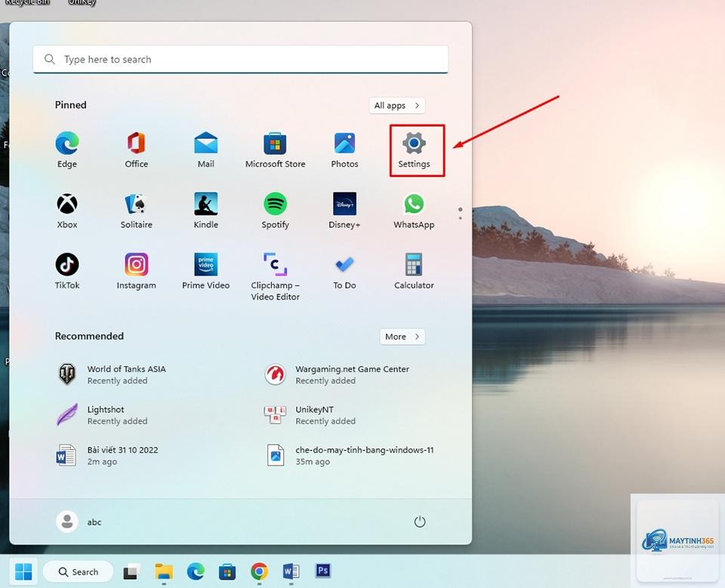Launch the Xbox app
Screen dimensions: 725x588
pos(67,211)
